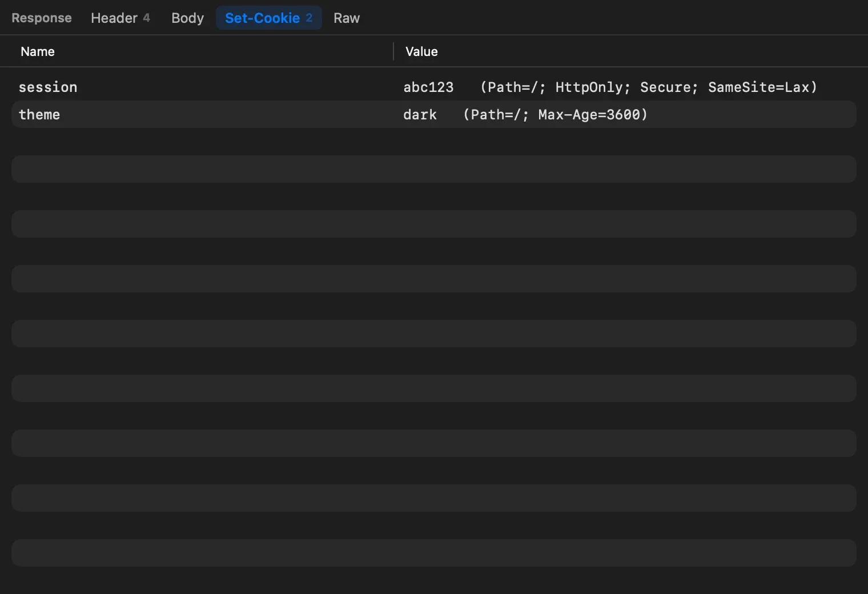Screen dimensions: 868x594
Task: Select the session cookie name
Action: (x=48, y=87)
